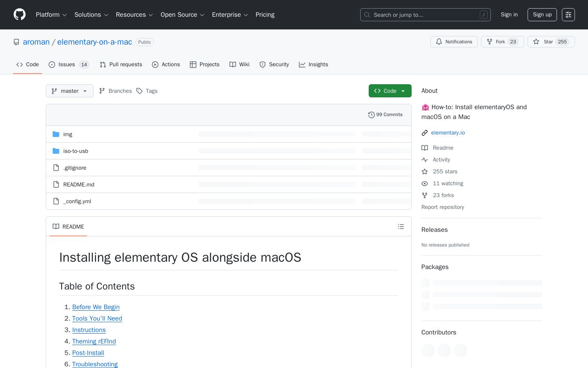
Task: Click the GitHub logo icon
Action: pyautogui.click(x=20, y=15)
